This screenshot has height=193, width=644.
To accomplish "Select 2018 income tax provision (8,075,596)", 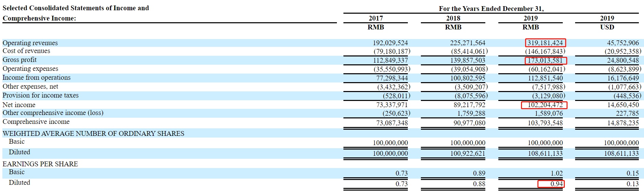I will click(x=471, y=96).
